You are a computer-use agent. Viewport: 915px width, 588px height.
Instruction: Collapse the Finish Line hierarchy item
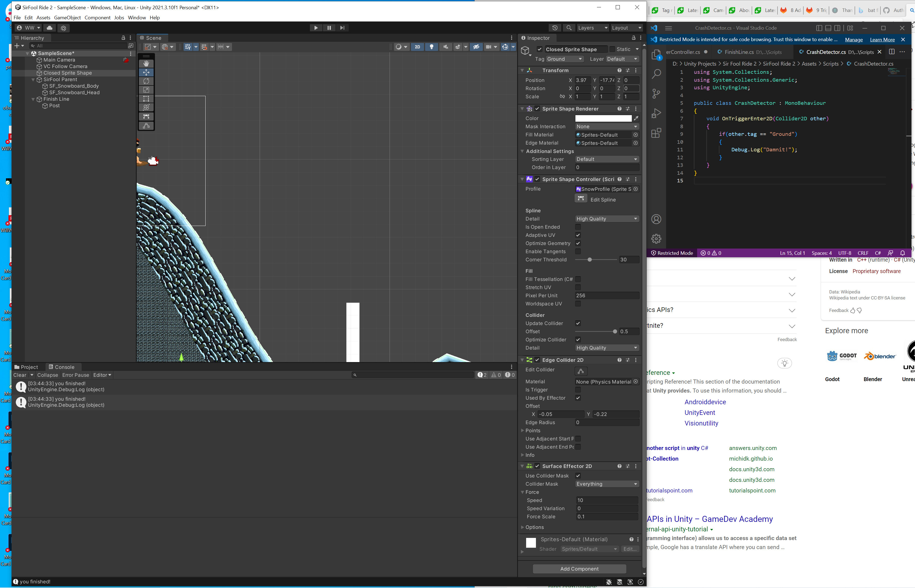[x=33, y=99]
